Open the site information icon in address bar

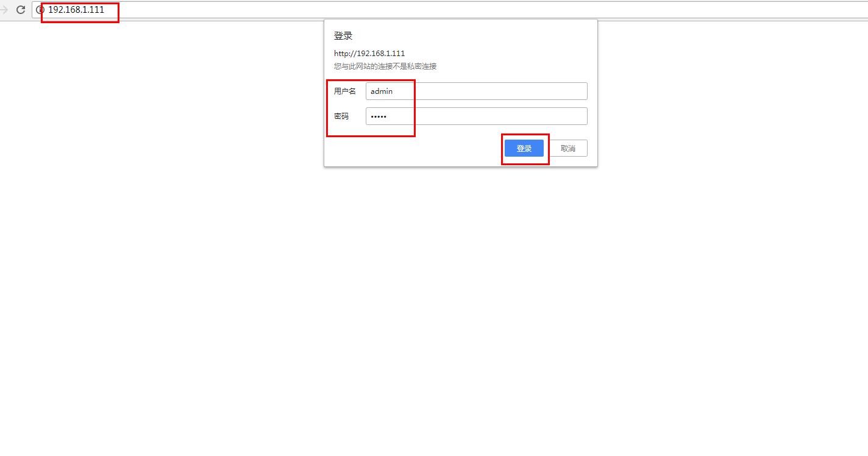40,10
